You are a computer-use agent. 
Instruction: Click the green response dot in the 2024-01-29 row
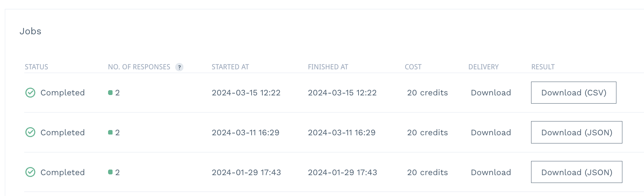pos(110,172)
